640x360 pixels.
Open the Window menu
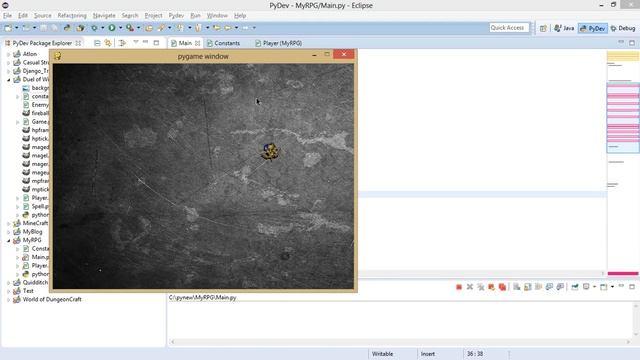217,16
